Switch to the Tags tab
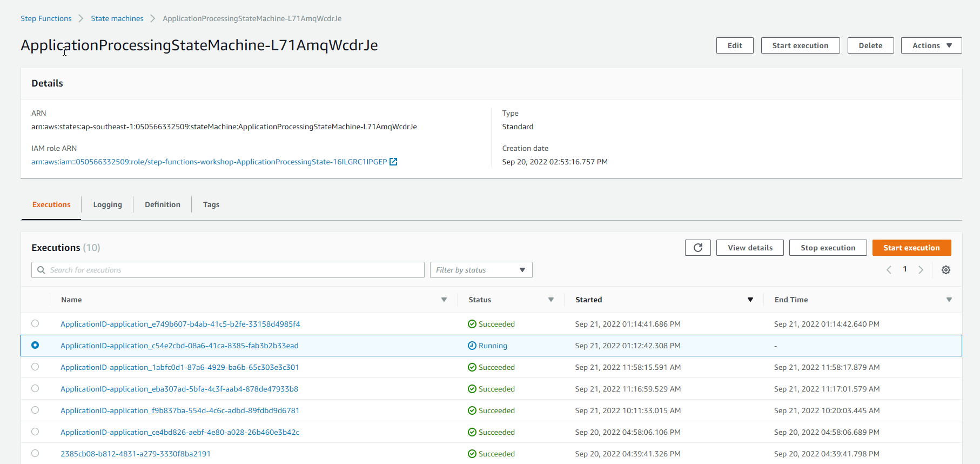 [211, 204]
